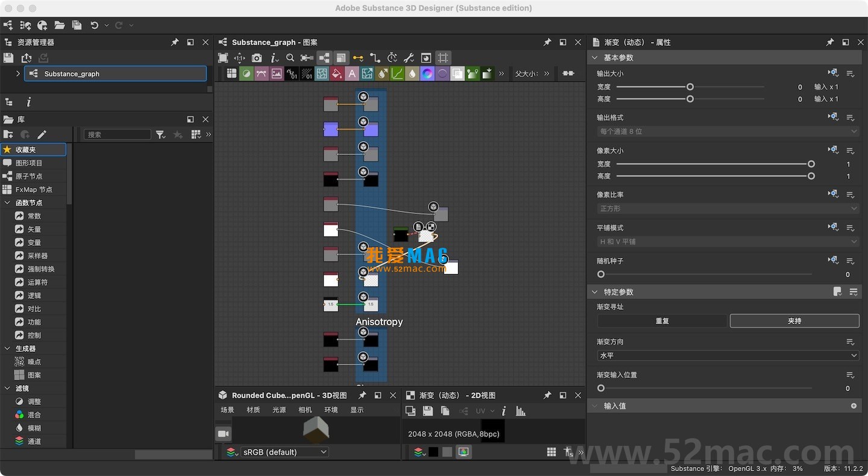Screen dimensions: 868x476
Task: Collapse the 生成器 library category
Action: tap(7, 348)
